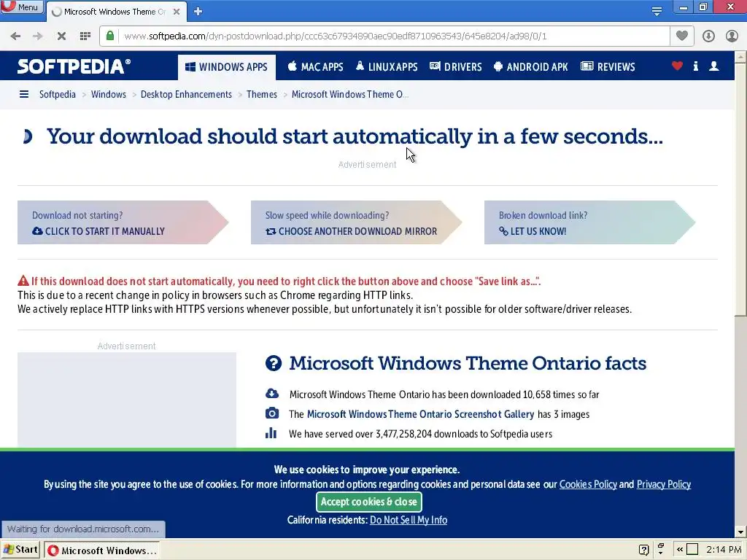
Task: Go forward to next page
Action: pyautogui.click(x=38, y=36)
